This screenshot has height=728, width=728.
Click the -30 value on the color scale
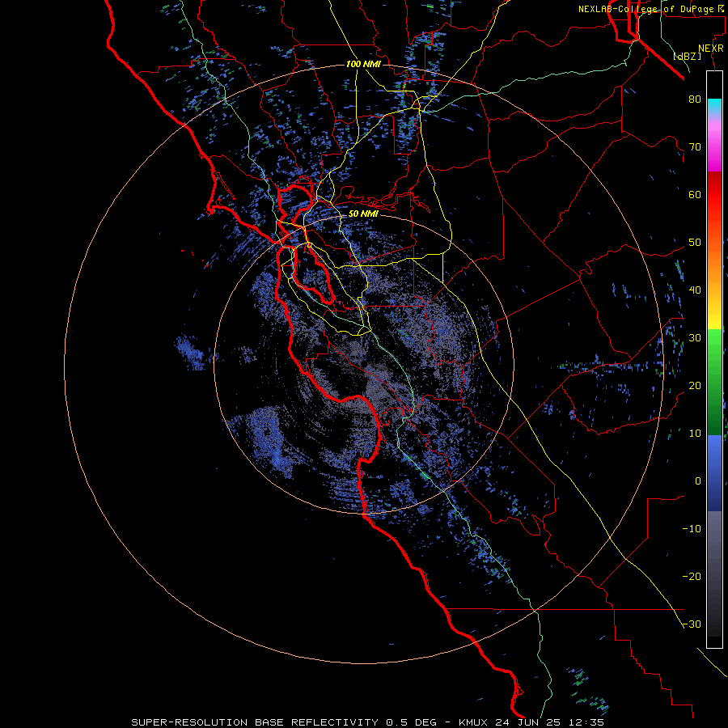click(x=692, y=624)
